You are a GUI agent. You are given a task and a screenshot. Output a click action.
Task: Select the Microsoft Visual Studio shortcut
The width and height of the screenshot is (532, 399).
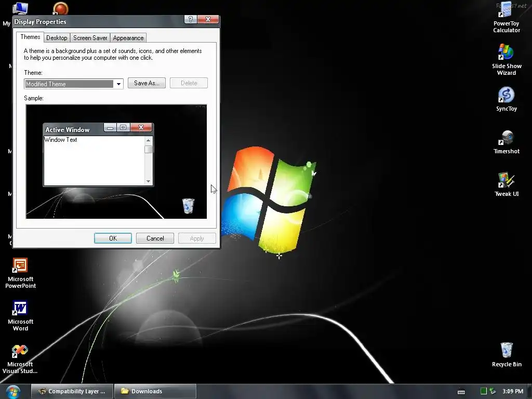[20, 359]
